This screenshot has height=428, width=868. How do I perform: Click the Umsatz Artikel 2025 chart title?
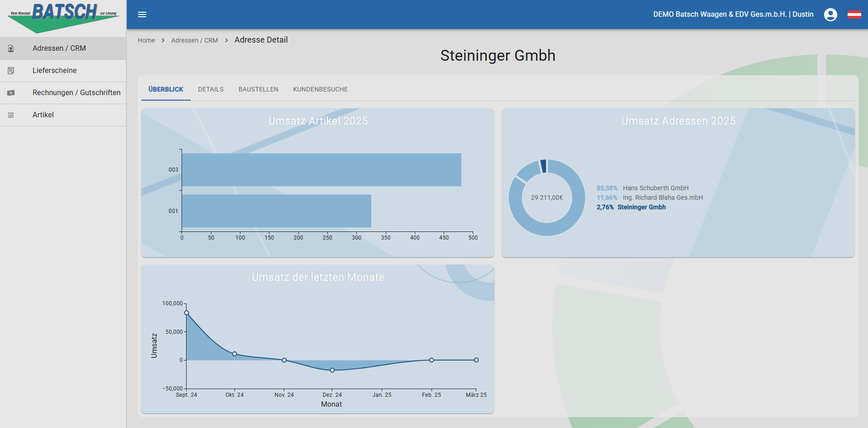click(318, 121)
